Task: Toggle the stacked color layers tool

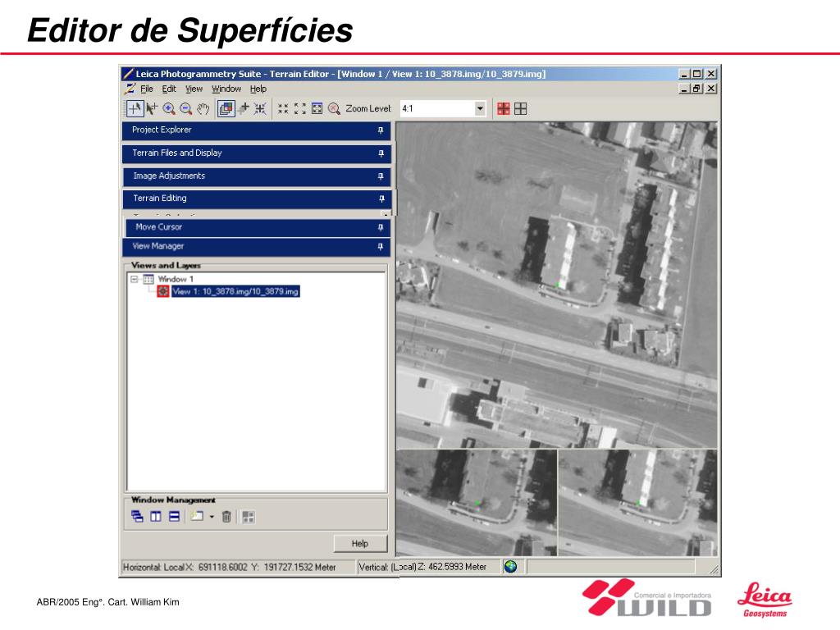Action: pyautogui.click(x=226, y=109)
